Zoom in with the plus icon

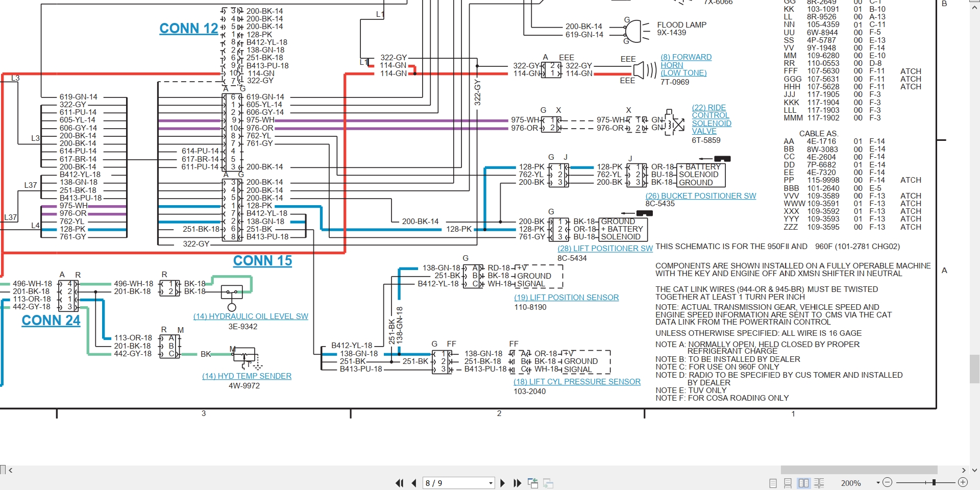click(x=963, y=482)
